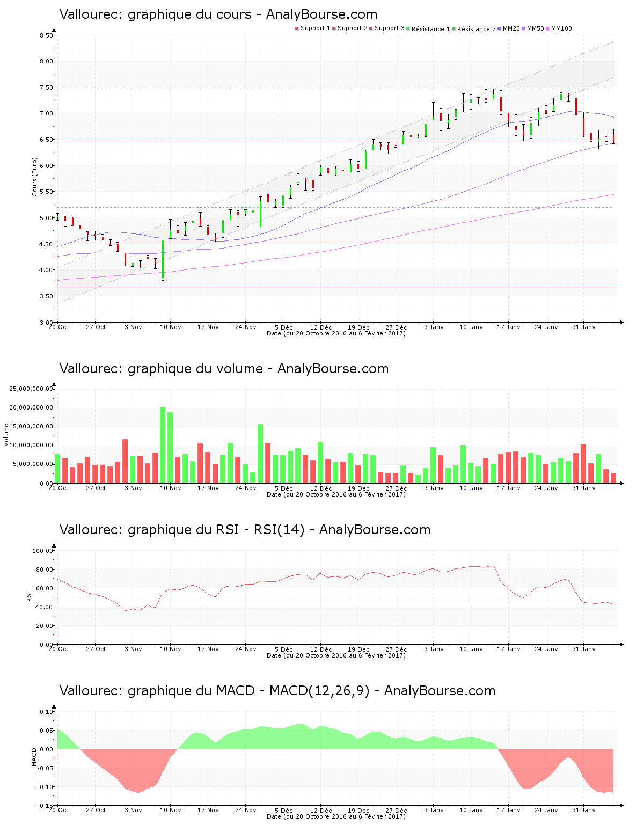Click the date range caption under the volume chart

coord(336,494)
